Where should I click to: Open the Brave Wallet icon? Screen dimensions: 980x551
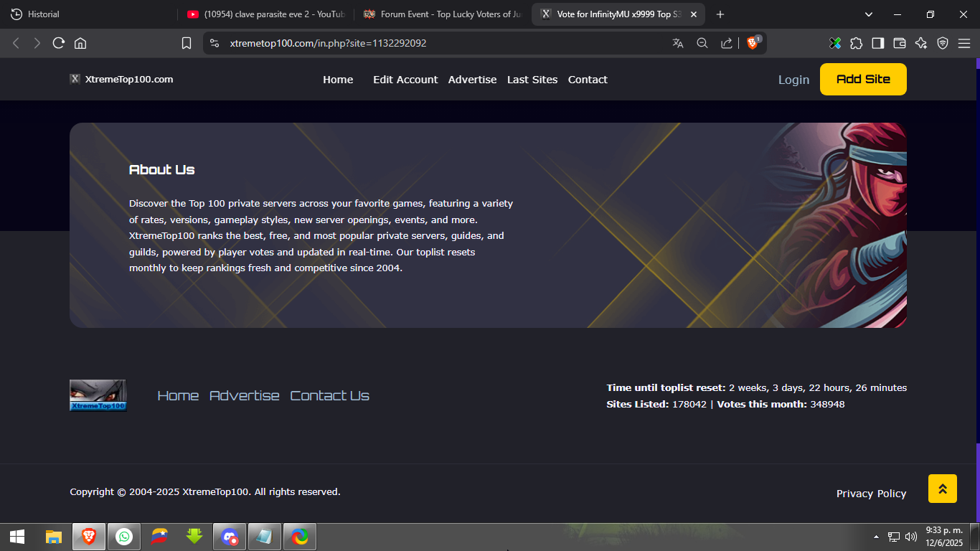pyautogui.click(x=900, y=43)
